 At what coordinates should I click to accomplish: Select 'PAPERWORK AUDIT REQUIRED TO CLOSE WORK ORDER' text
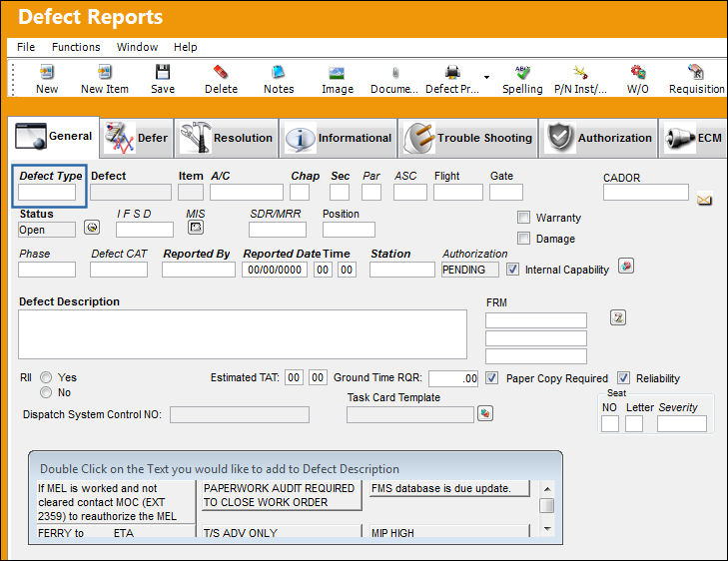click(x=282, y=495)
